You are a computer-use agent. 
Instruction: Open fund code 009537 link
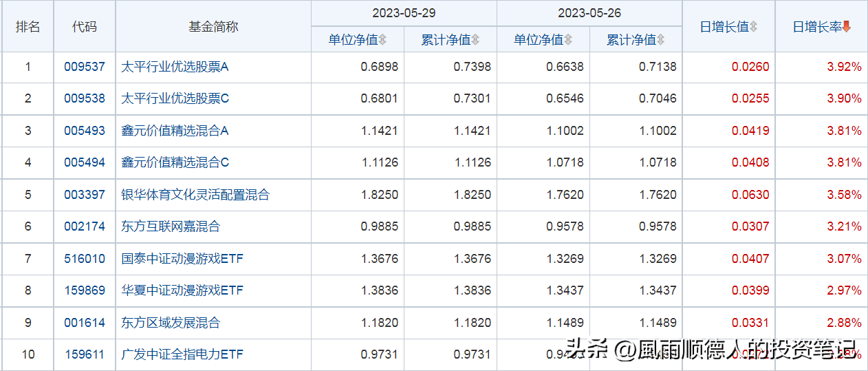(85, 67)
